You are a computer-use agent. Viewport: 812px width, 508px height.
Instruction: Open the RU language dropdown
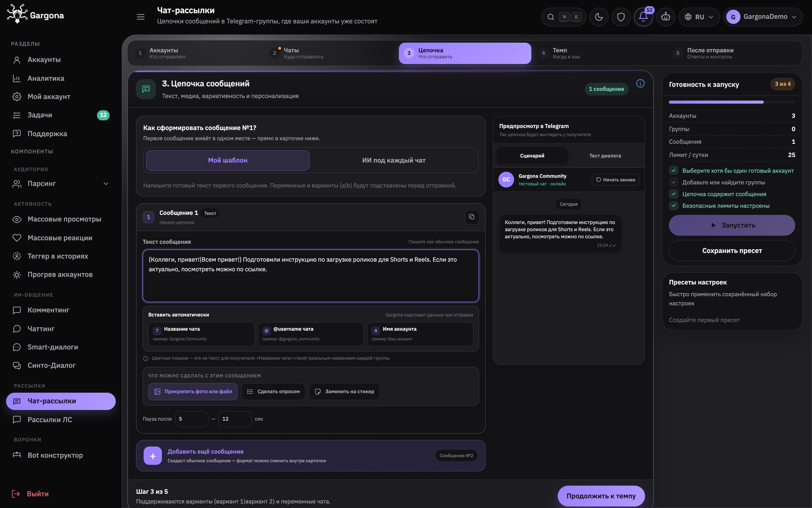click(x=699, y=17)
